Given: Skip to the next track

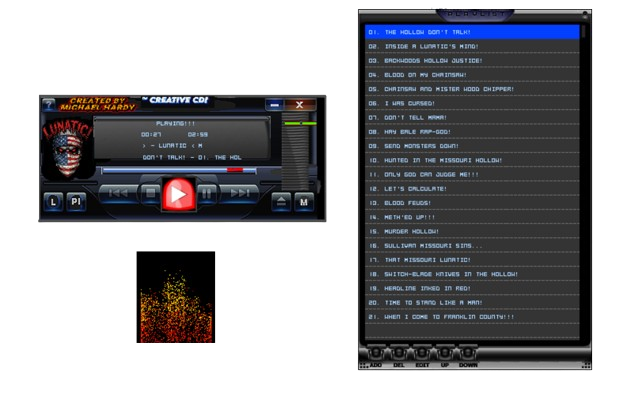Looking at the screenshot, I should tap(240, 192).
